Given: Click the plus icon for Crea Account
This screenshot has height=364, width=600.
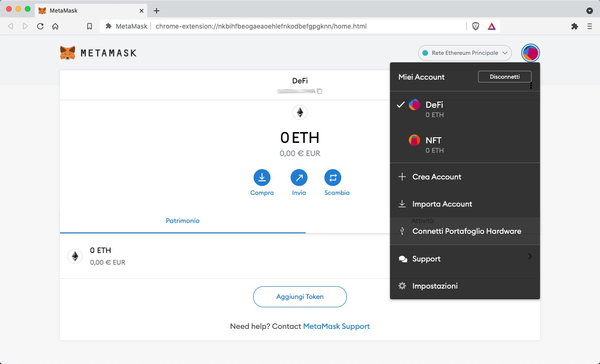Looking at the screenshot, I should [x=402, y=177].
